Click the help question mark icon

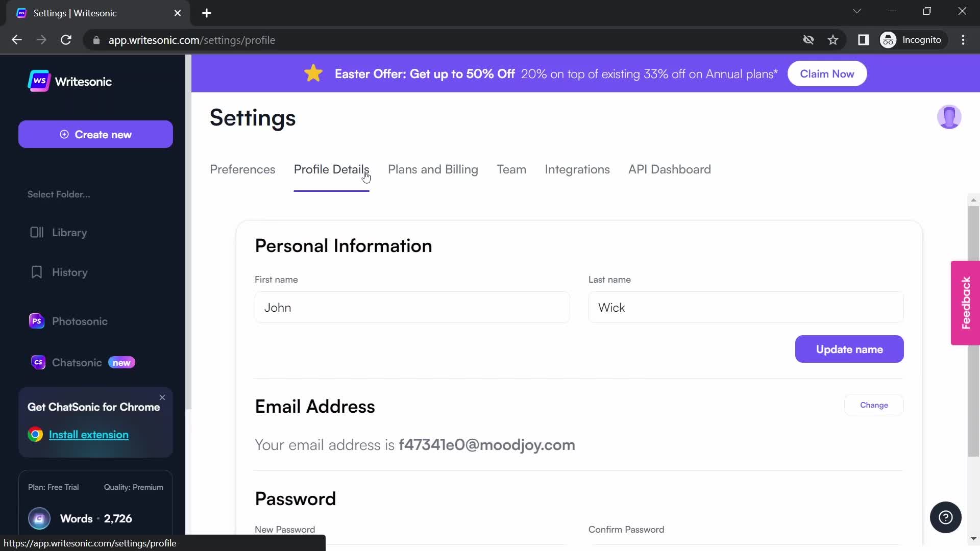[x=947, y=518]
